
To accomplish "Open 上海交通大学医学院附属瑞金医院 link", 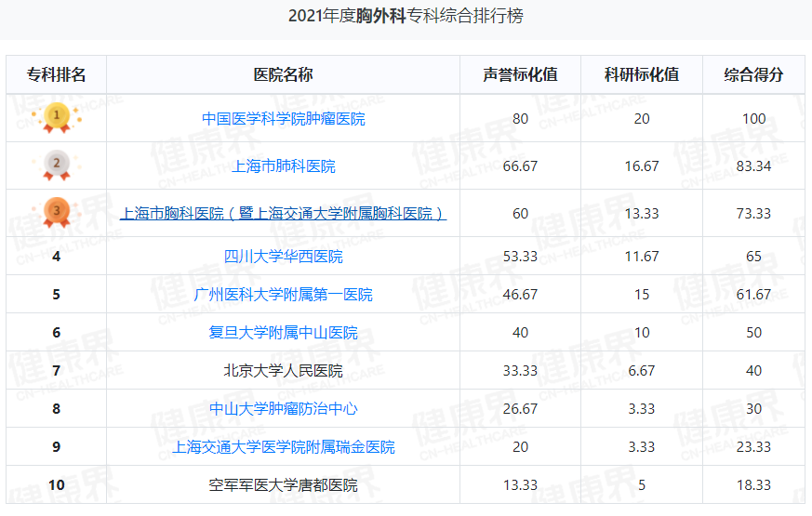I will click(284, 446).
